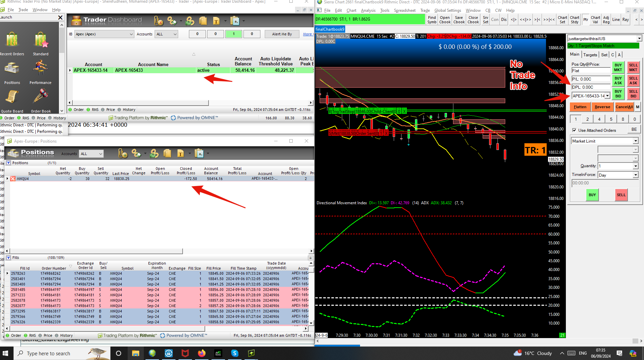Click the green gear icon in Positions toolbar
This screenshot has height=360, width=644.
pos(154,154)
